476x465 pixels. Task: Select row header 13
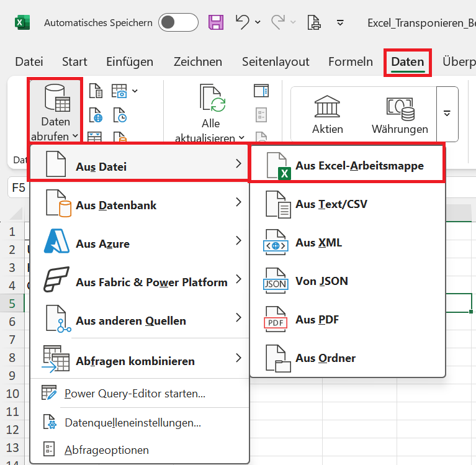12,448
